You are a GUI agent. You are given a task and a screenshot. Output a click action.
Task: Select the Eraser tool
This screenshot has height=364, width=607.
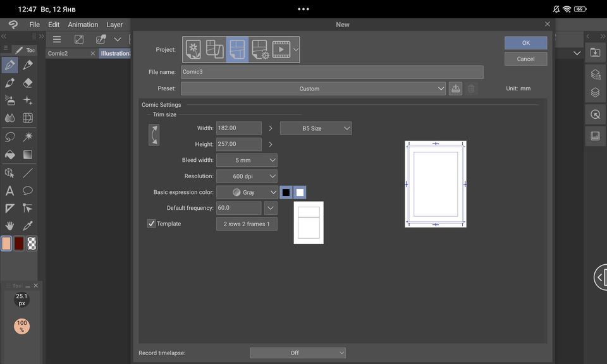pyautogui.click(x=27, y=83)
